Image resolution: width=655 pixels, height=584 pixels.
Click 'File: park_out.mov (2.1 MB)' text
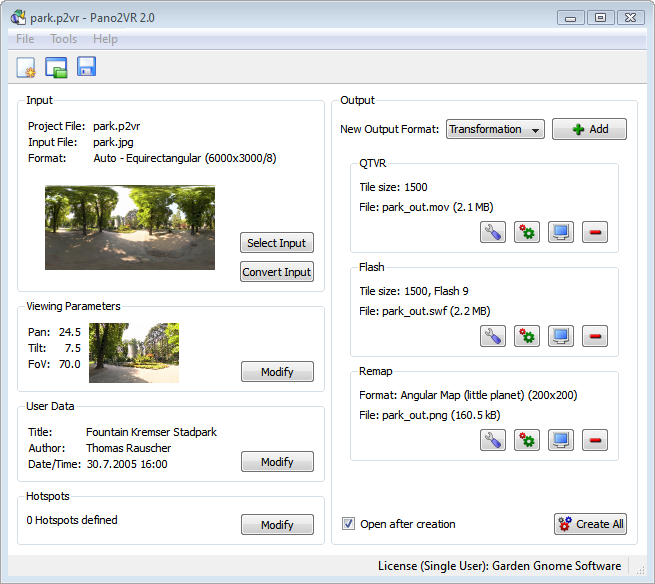(x=426, y=207)
